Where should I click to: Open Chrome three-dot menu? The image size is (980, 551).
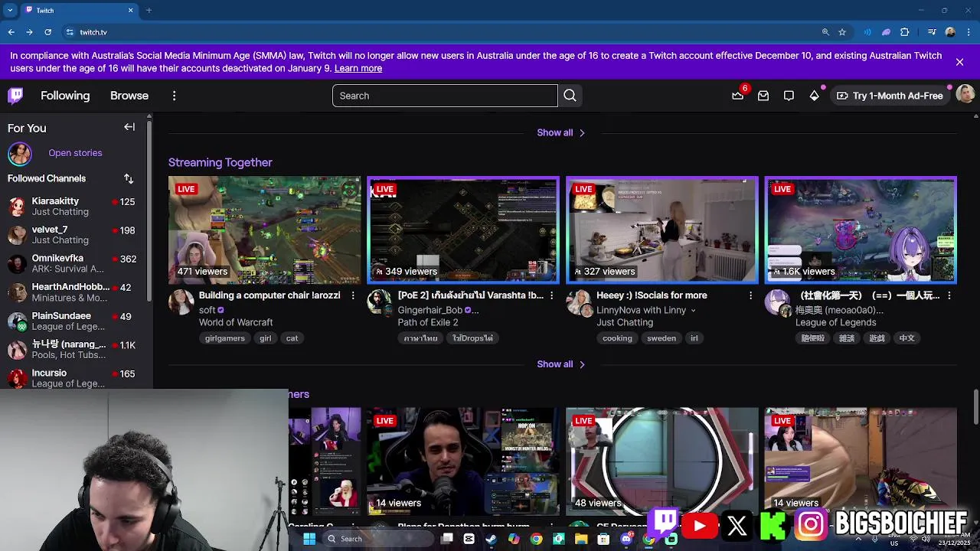(968, 32)
